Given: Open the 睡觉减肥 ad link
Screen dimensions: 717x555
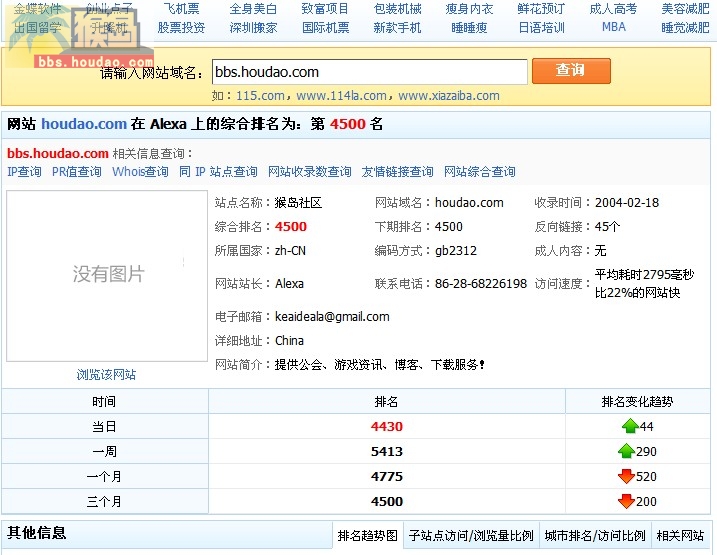Looking at the screenshot, I should pyautogui.click(x=685, y=27).
